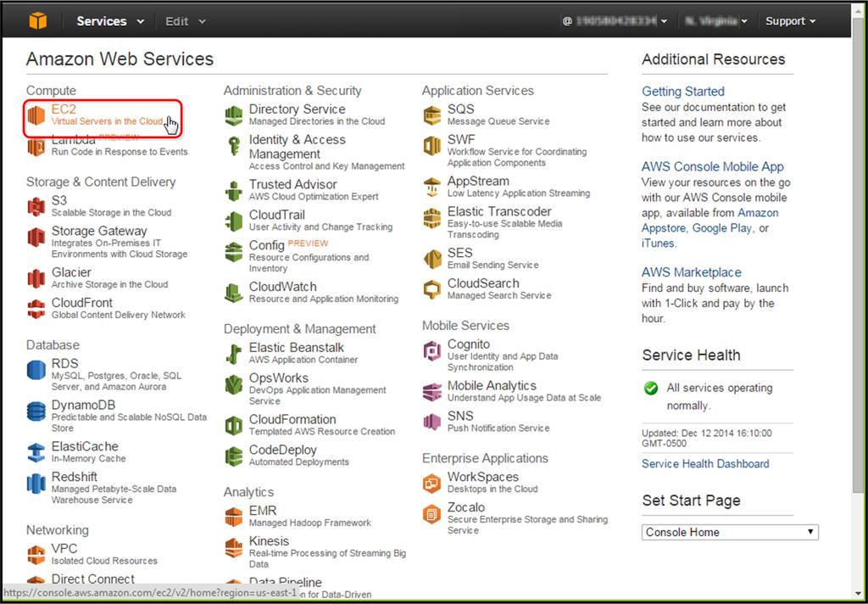
Task: Click the CloudWatch service name
Action: click(x=283, y=287)
